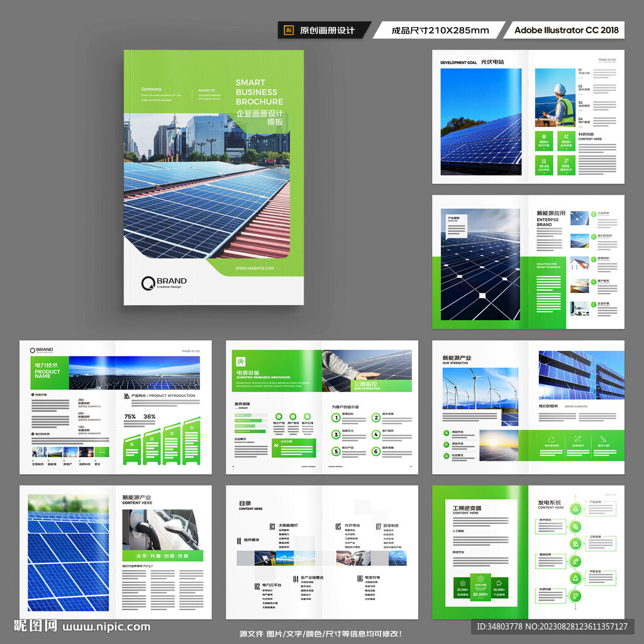Click the 电力技术 PRODUCT NAME green block

[x=49, y=373]
